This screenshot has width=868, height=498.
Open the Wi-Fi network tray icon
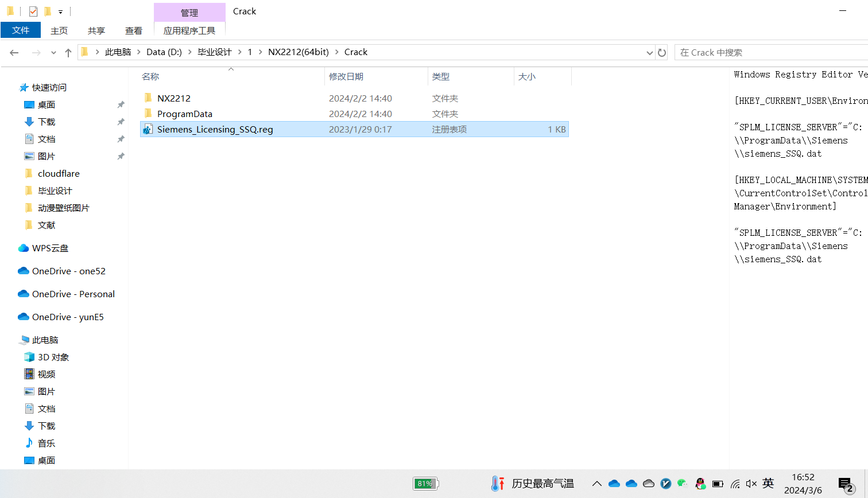click(735, 484)
